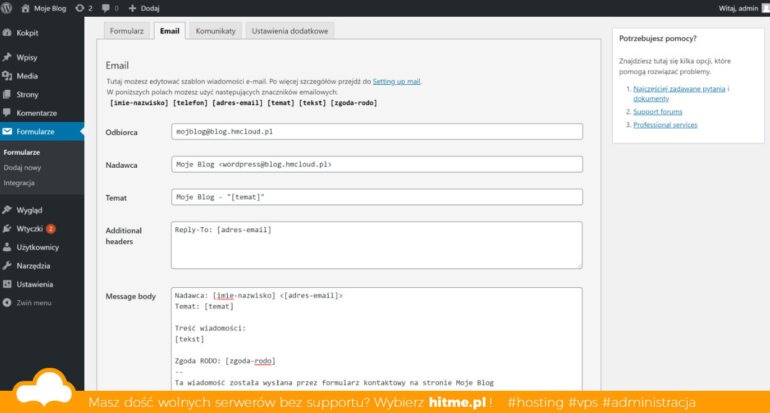The height and width of the screenshot is (413, 770).
Task: Go to Media in the sidebar
Action: 27,76
